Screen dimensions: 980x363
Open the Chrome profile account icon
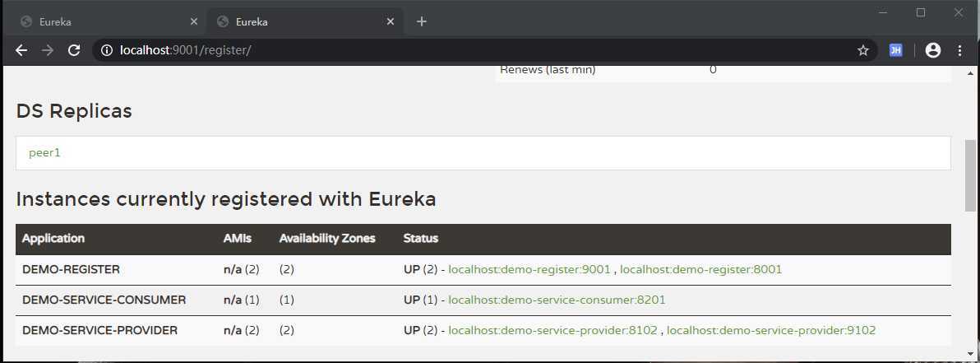pyautogui.click(x=932, y=50)
